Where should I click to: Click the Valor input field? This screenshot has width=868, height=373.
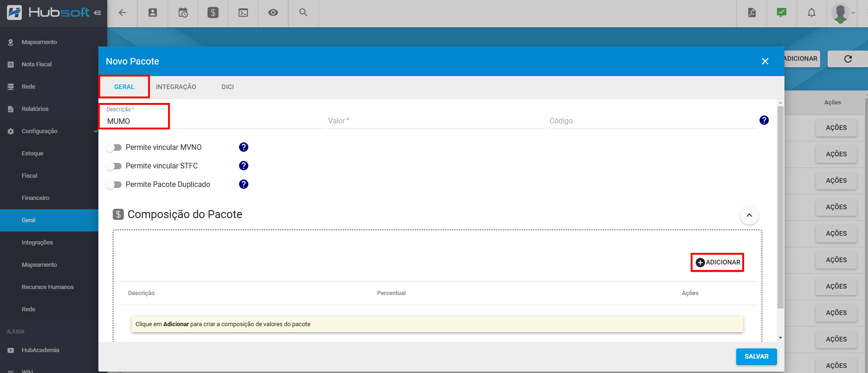437,121
